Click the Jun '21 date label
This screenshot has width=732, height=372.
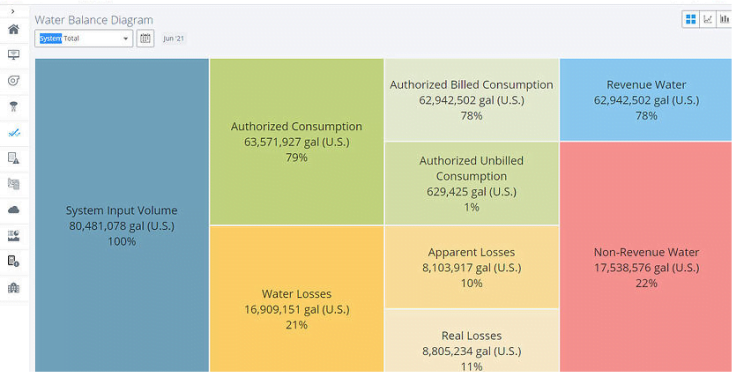point(174,39)
